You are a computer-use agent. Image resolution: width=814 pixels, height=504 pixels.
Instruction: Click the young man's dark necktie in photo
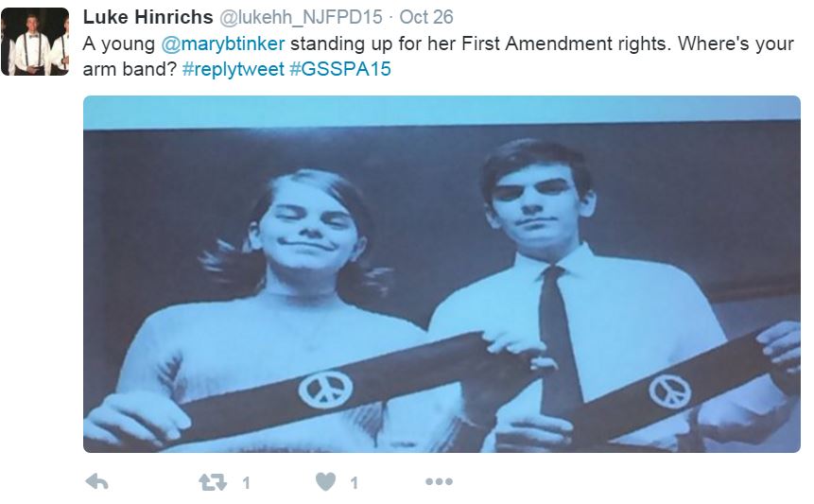click(x=560, y=340)
